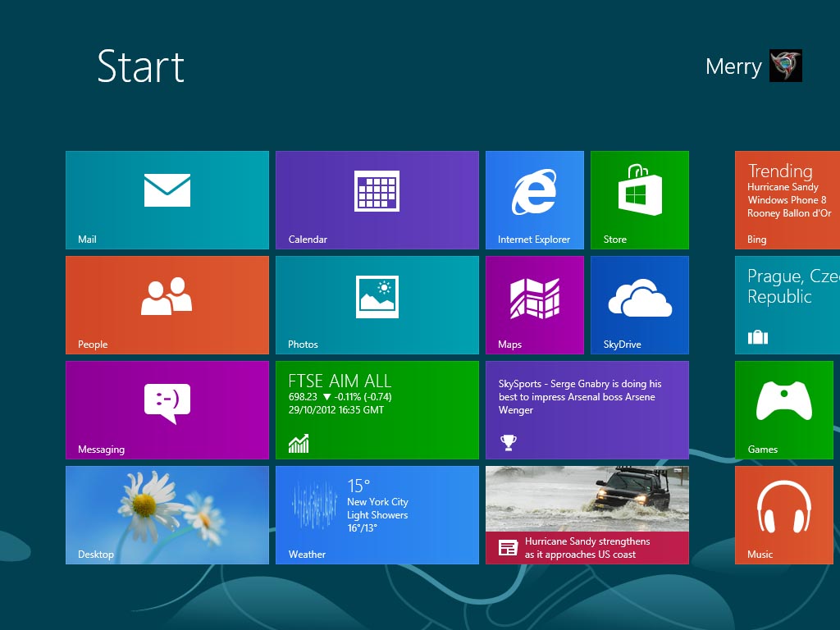Viewport: 840px width, 630px height.
Task: View Trending topics on the Bing tile
Action: pos(786,199)
